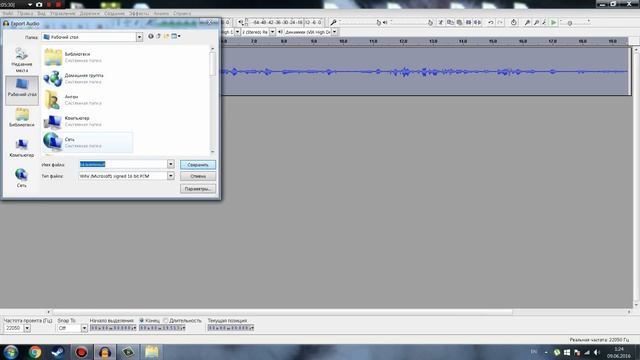Click the playback meter speaker icon
Viewport: 640px width, 360px height.
(x=241, y=22)
